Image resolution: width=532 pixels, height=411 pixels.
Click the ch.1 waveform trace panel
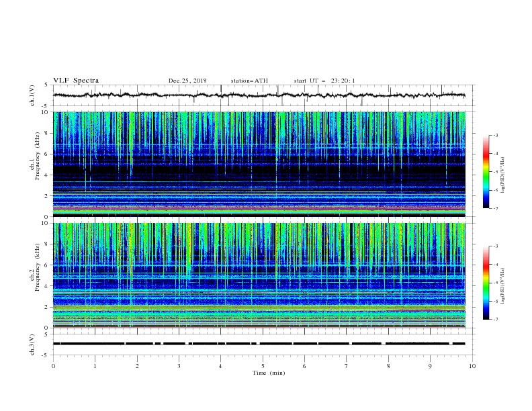tap(263, 95)
